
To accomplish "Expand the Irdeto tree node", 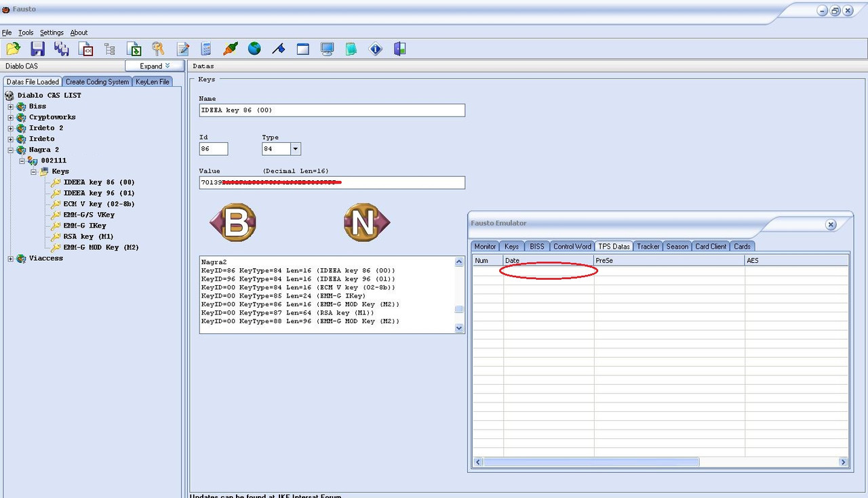I will click(x=11, y=139).
